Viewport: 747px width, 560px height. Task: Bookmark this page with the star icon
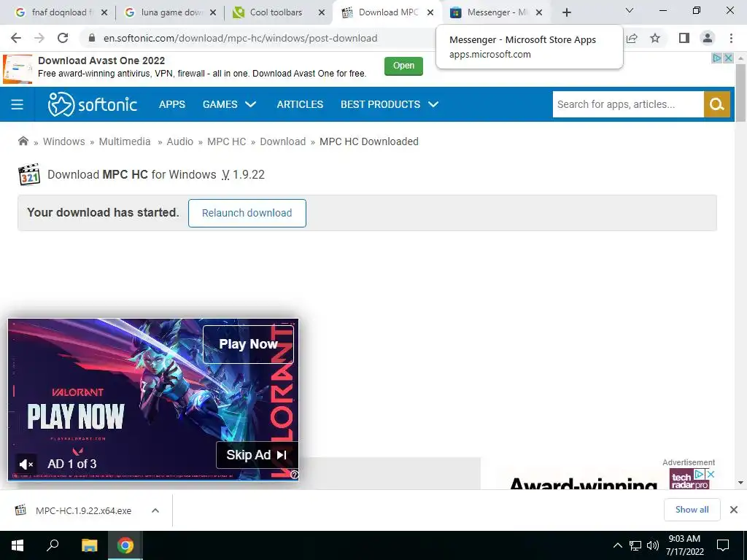tap(655, 38)
